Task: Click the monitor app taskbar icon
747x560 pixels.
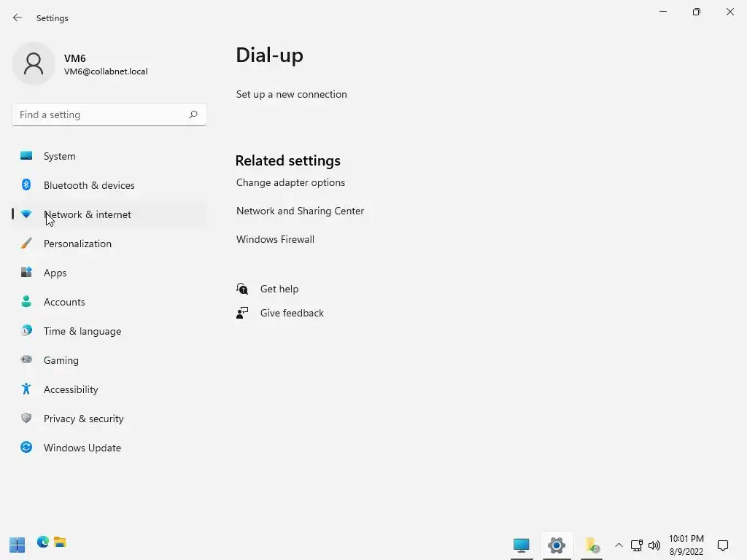Action: pyautogui.click(x=522, y=545)
